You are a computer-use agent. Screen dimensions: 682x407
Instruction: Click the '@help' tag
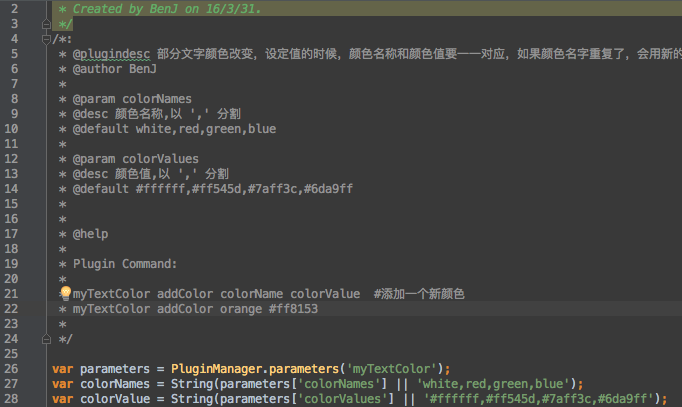tap(90, 234)
